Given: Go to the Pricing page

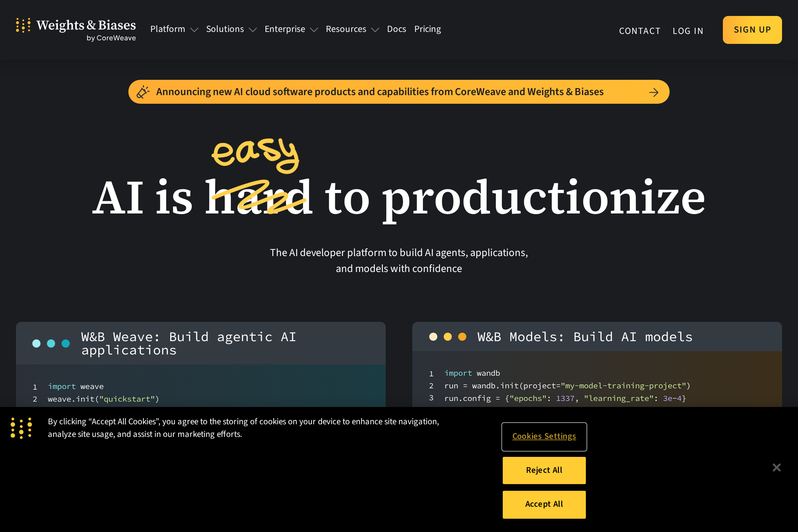Looking at the screenshot, I should tap(427, 29).
